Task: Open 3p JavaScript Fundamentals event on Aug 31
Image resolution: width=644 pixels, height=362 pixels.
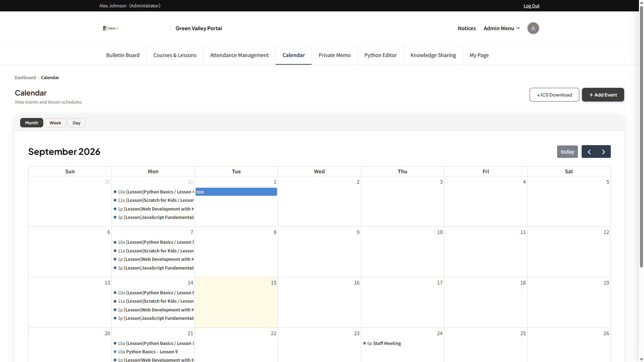Action: tap(154, 217)
